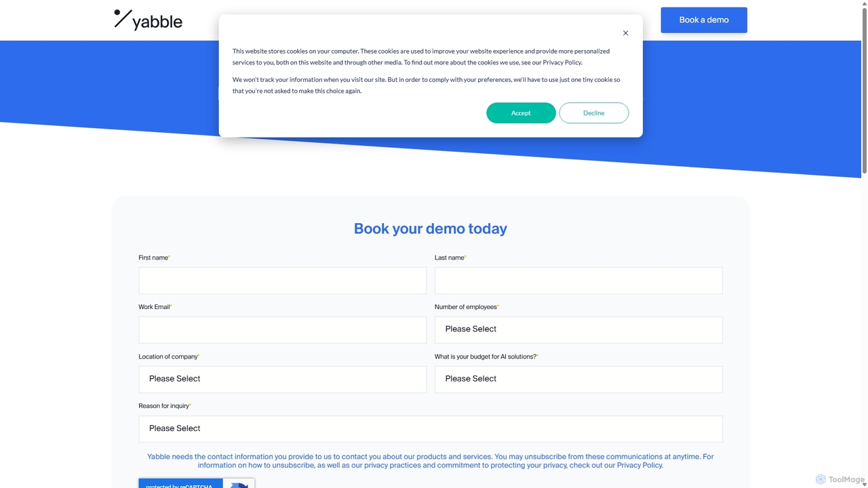Accept the cookies

pos(521,113)
